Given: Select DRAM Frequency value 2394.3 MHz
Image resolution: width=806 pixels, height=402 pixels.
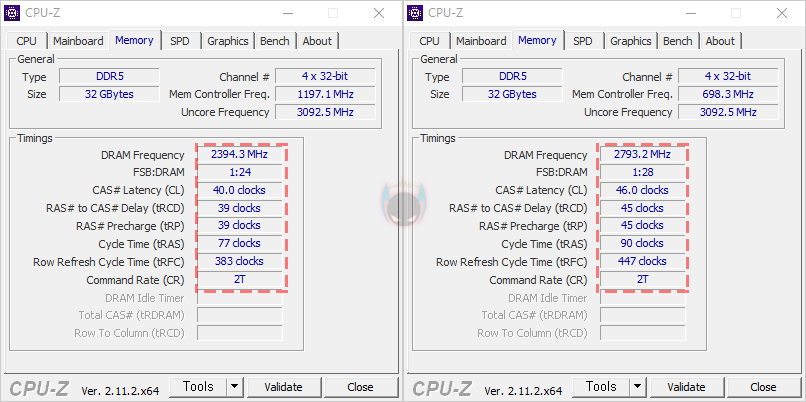Looking at the screenshot, I should click(x=240, y=154).
